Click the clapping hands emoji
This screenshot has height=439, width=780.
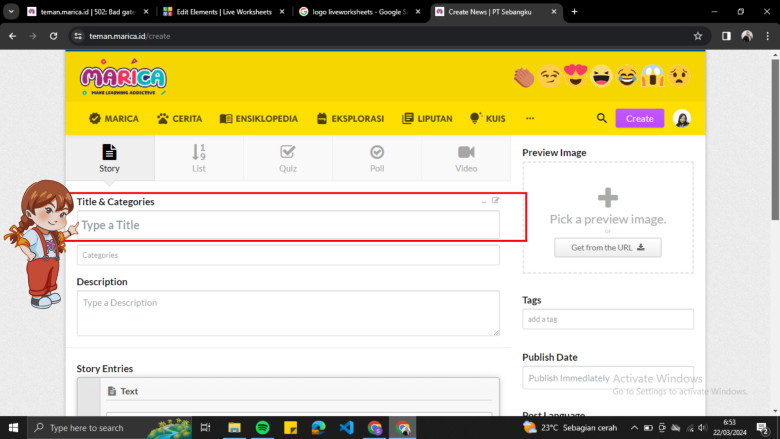[x=524, y=76]
